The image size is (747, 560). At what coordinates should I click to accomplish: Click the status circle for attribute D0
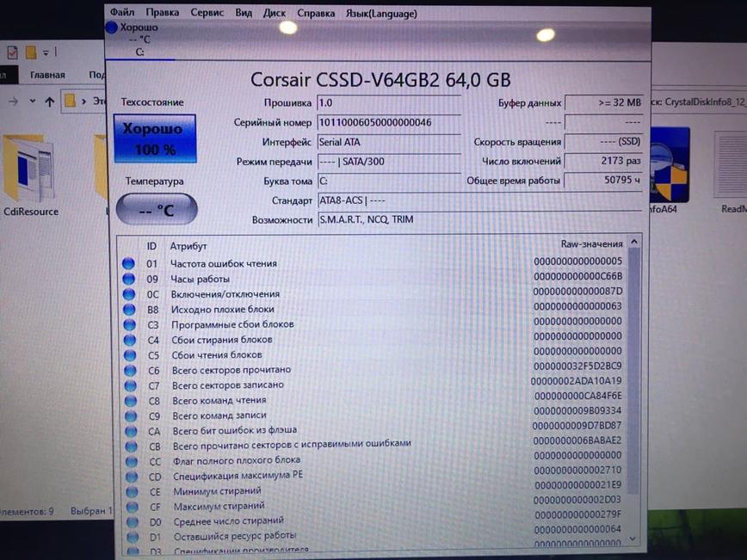pyautogui.click(x=133, y=522)
